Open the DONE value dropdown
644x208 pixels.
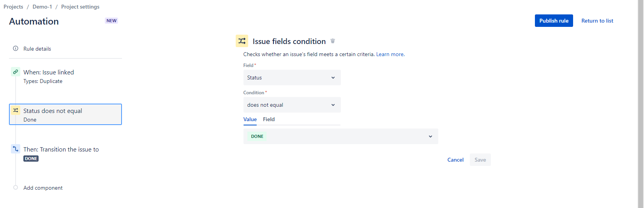coord(341,136)
